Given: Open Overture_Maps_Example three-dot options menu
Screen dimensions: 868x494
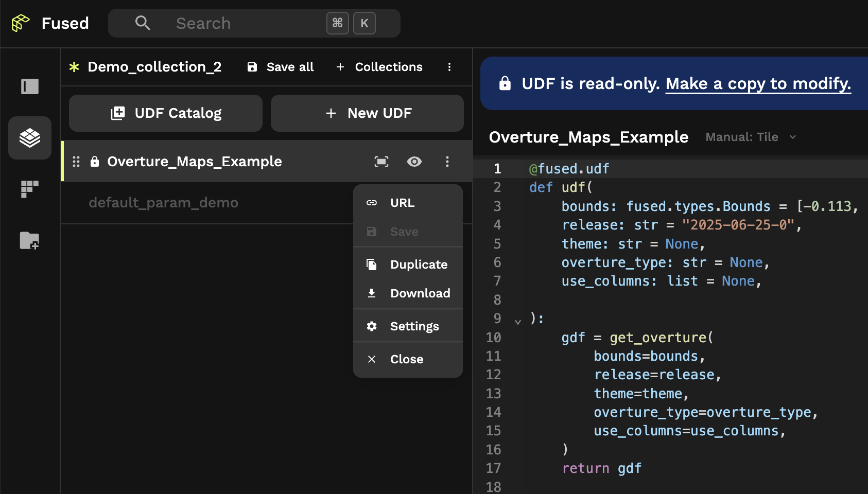Looking at the screenshot, I should (447, 162).
